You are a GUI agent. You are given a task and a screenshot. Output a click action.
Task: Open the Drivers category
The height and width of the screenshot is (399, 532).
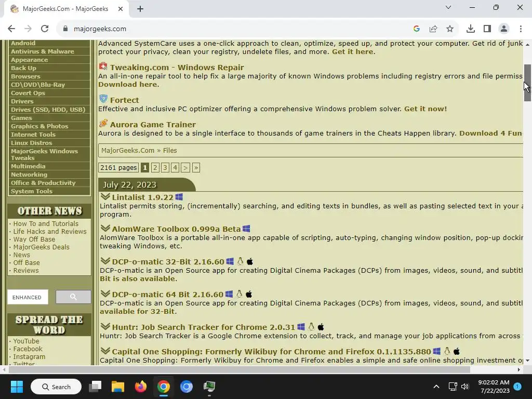[22, 101]
